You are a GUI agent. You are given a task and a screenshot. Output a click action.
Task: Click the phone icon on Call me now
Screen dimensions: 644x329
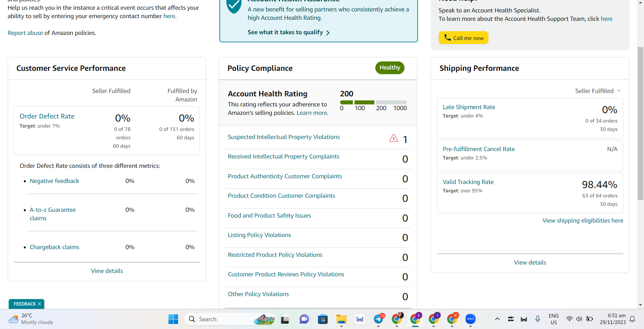point(447,38)
